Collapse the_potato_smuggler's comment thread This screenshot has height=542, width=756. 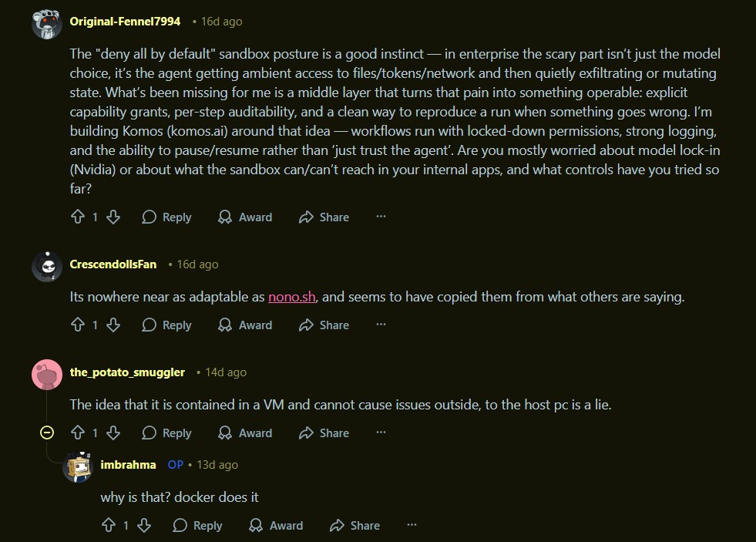point(47,433)
